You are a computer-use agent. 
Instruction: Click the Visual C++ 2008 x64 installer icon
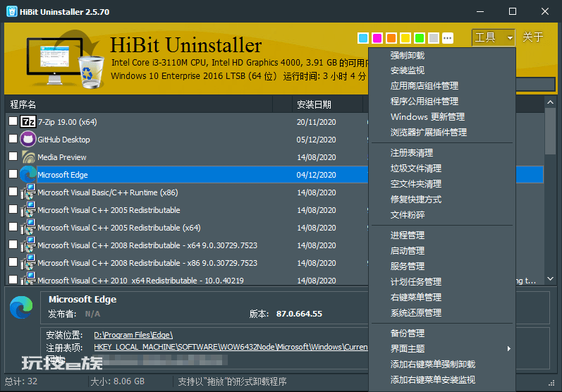tap(28, 245)
